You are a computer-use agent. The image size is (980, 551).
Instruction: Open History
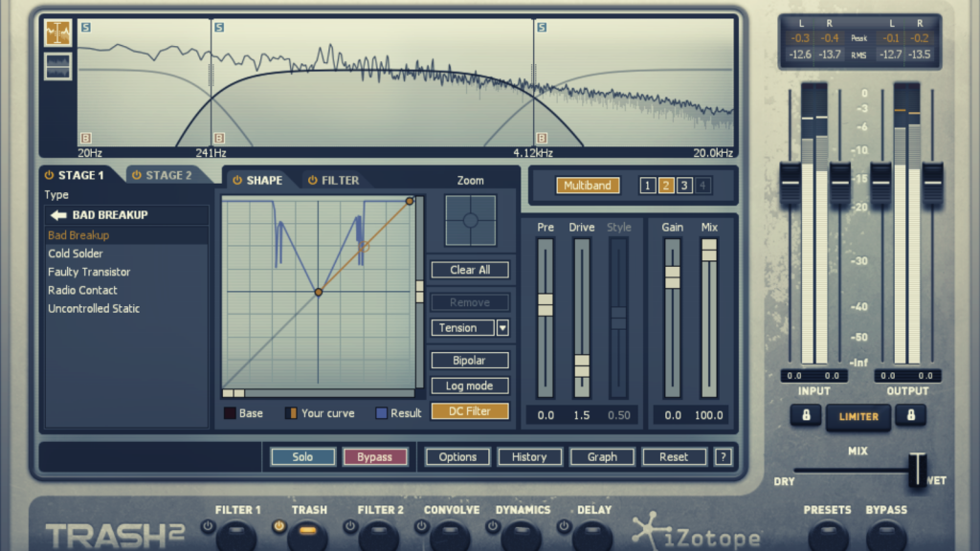pos(529,456)
